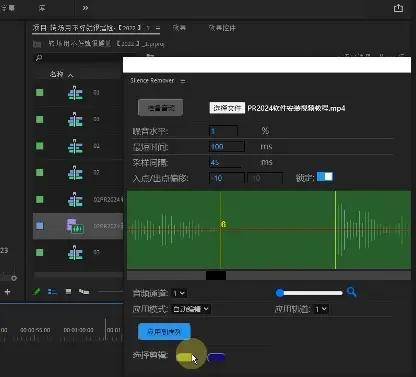Open the 应用轨道 apply track dropdown
The height and width of the screenshot is (377, 416).
[x=322, y=309]
